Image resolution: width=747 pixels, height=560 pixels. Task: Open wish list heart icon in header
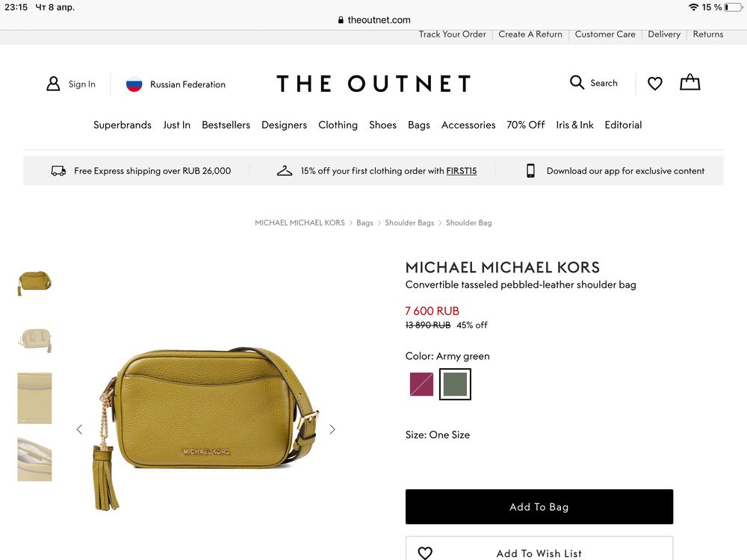654,84
